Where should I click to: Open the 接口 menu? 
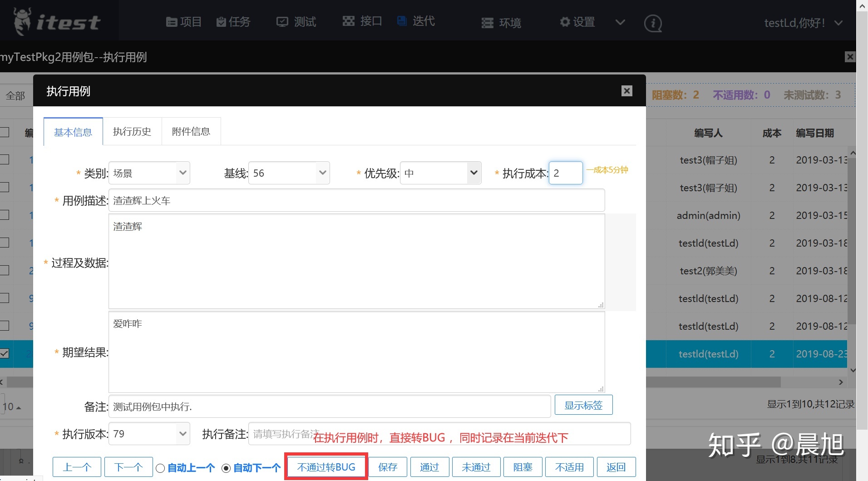pyautogui.click(x=362, y=21)
